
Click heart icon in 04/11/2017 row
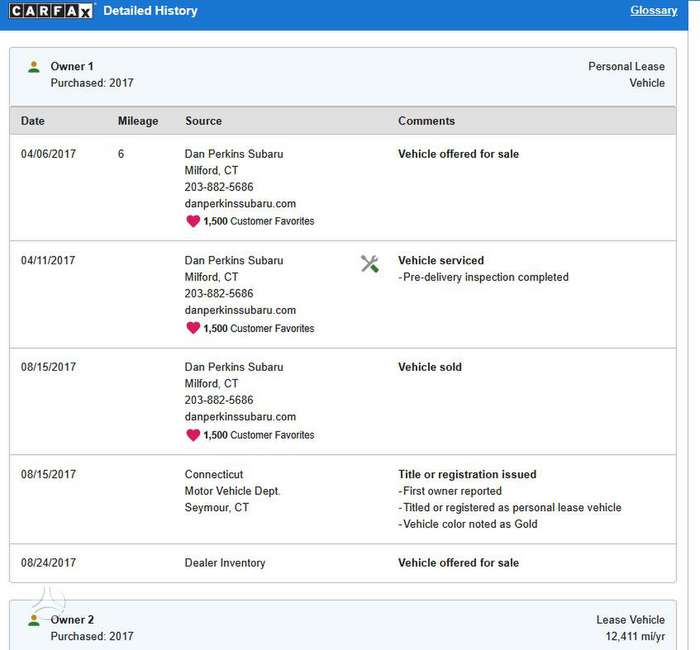193,328
